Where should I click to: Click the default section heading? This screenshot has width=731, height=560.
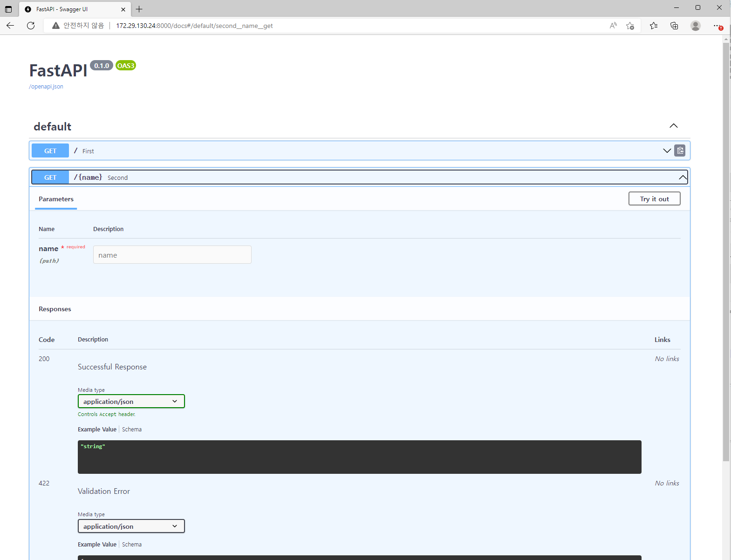point(52,126)
